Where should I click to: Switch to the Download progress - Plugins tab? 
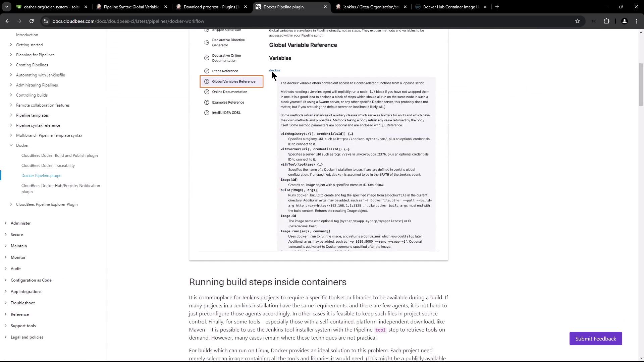pos(211,7)
